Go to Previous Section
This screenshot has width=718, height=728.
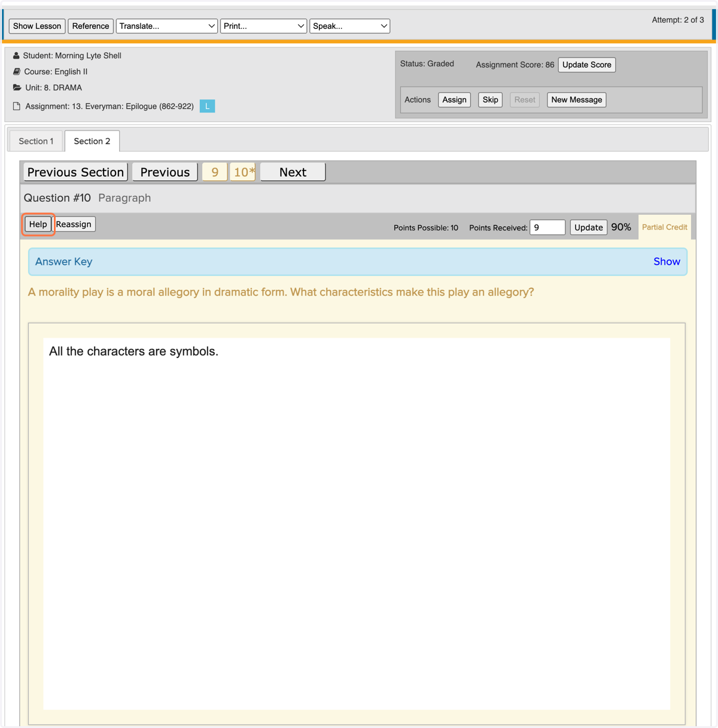[x=75, y=172]
